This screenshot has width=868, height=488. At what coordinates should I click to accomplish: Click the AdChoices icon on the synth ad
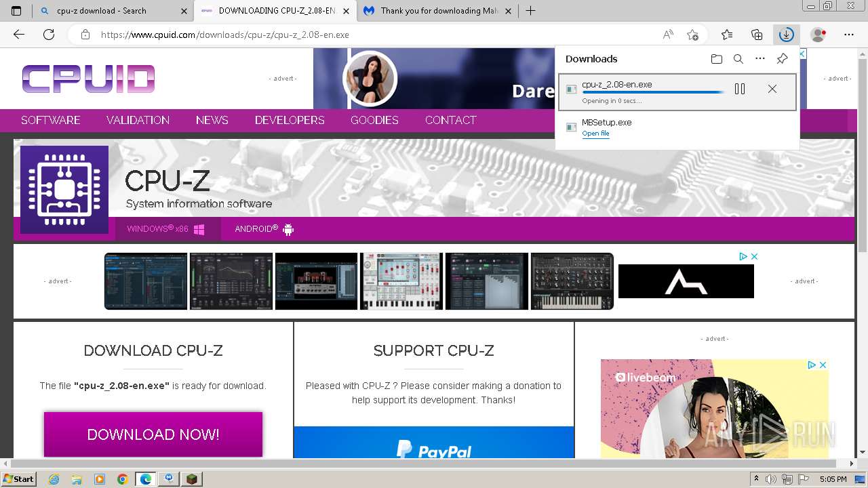[743, 256]
